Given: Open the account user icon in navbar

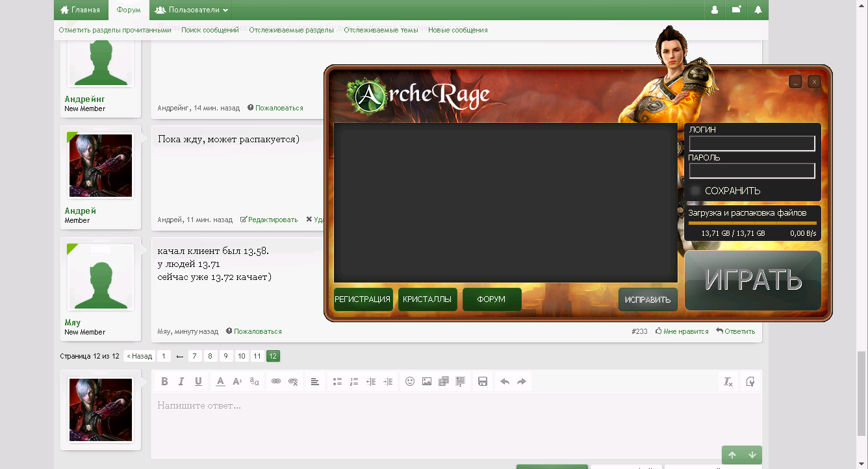Looking at the screenshot, I should coord(715,10).
